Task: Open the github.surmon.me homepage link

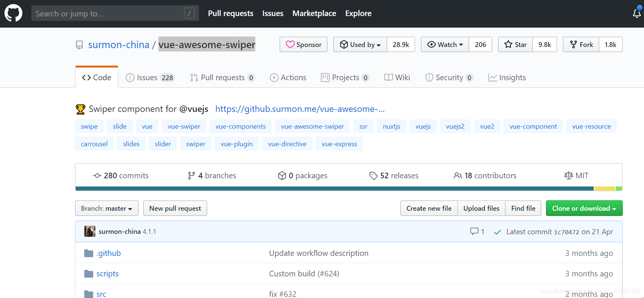Action: pyautogui.click(x=300, y=109)
